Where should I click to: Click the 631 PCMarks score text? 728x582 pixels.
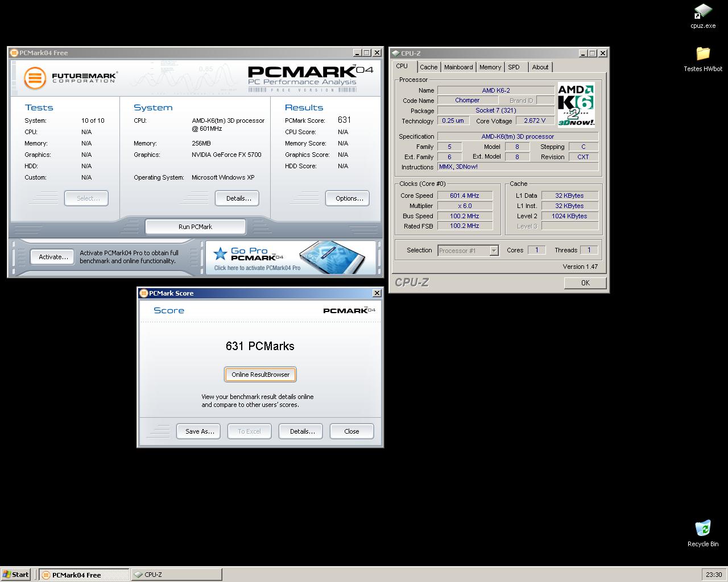tap(260, 346)
